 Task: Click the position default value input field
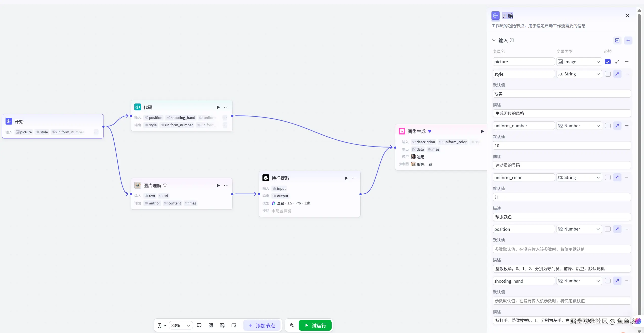click(562, 249)
